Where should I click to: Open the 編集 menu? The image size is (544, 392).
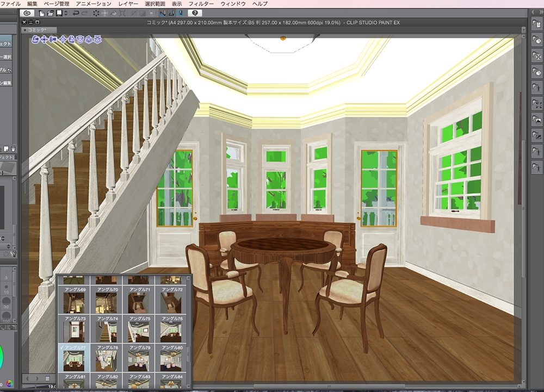tap(32, 4)
